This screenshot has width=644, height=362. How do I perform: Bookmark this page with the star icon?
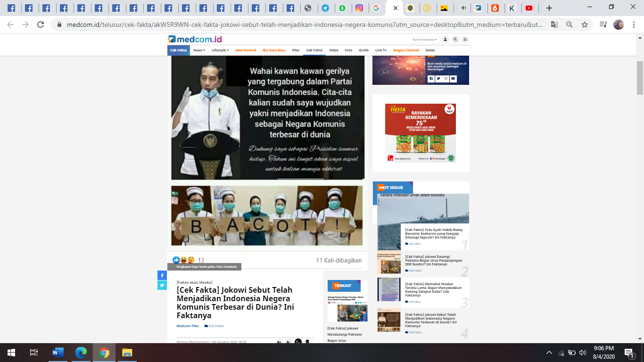tap(585, 25)
